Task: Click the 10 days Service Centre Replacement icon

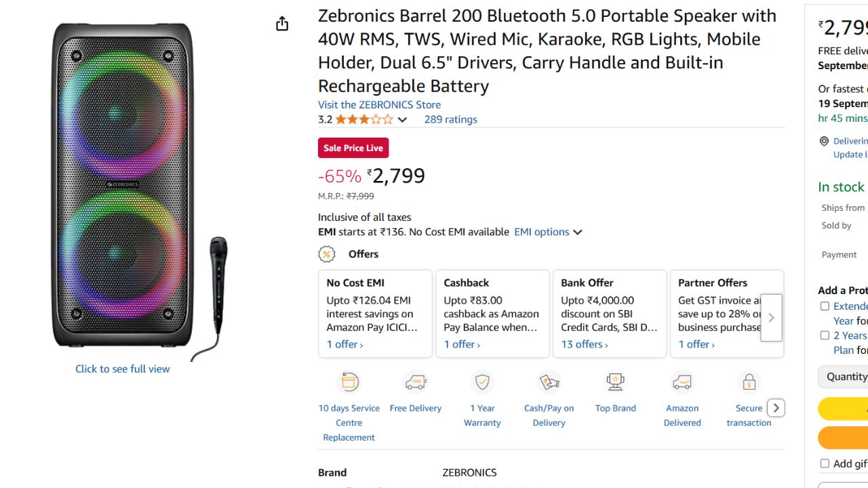Action: 349,382
